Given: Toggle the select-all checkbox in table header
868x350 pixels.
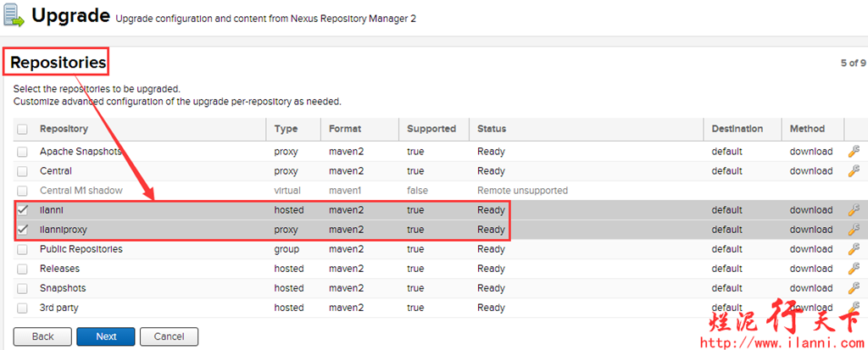Looking at the screenshot, I should click(22, 130).
